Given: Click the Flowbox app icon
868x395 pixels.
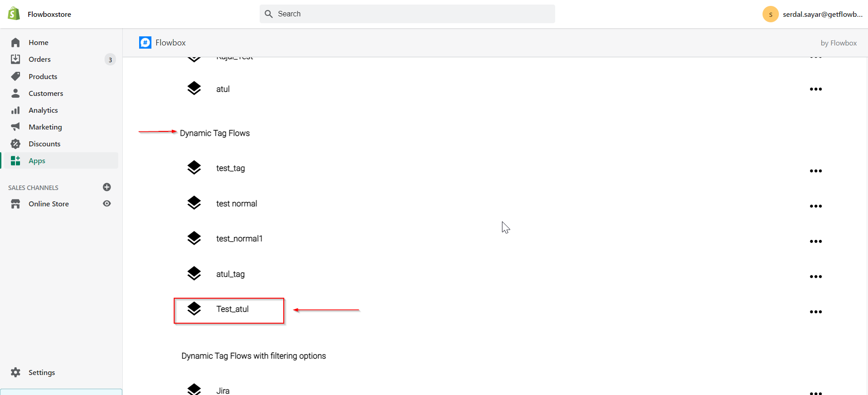Looking at the screenshot, I should tap(145, 43).
